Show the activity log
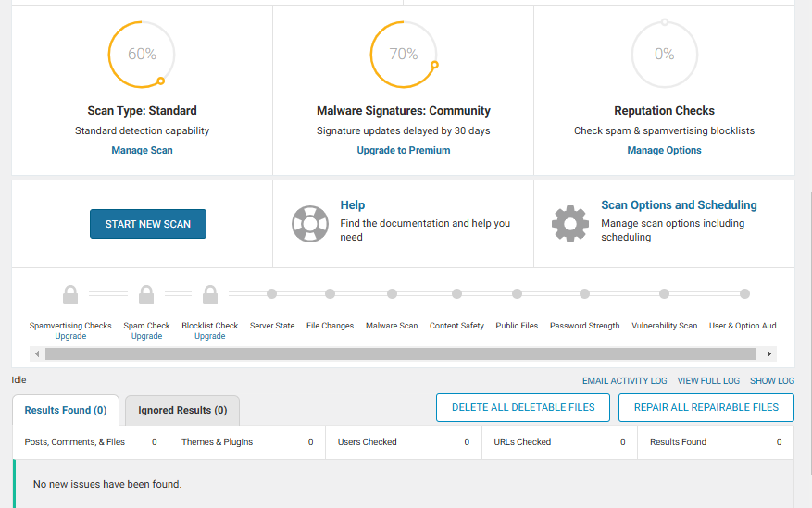 (x=772, y=380)
